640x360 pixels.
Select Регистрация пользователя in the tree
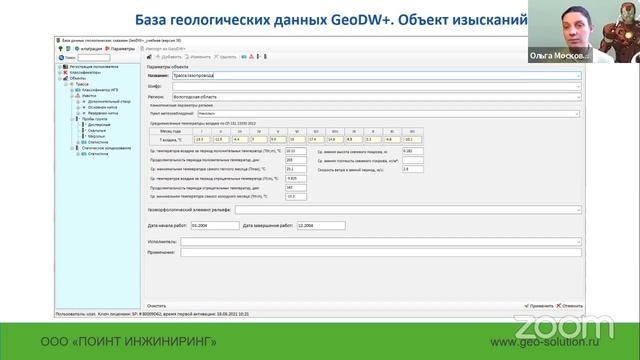pyautogui.click(x=93, y=67)
